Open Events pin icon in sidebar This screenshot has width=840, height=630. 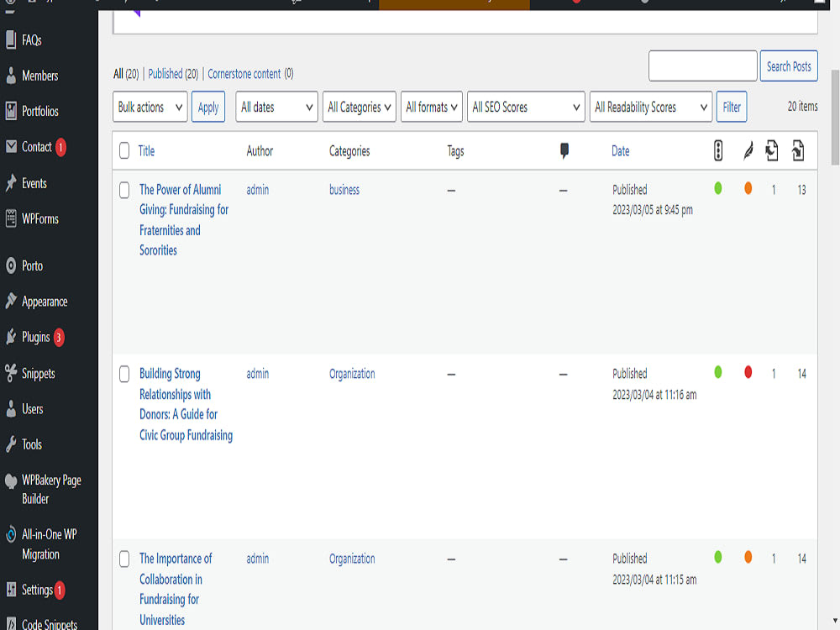pos(11,183)
